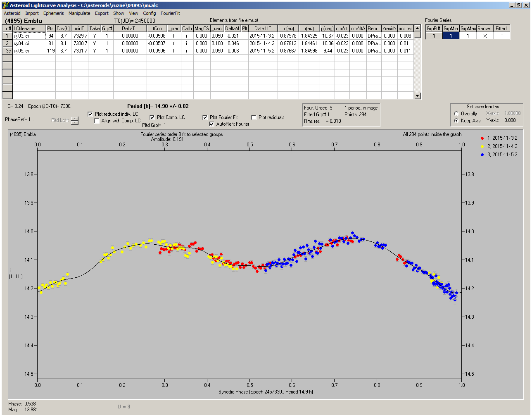Click the (4895) Embla asteroid title
This screenshot has width=532, height=415.
click(x=23, y=21)
